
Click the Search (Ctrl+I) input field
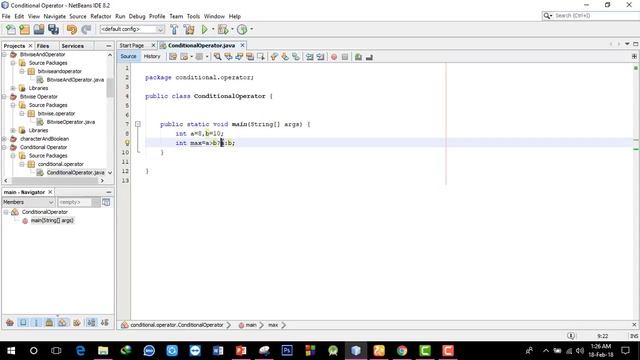pos(595,16)
